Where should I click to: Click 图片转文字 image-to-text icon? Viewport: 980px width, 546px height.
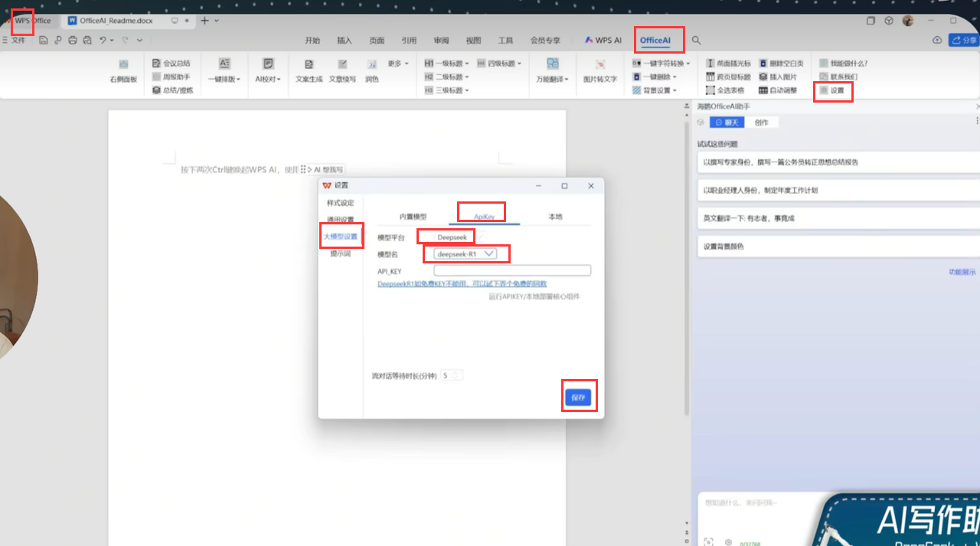(600, 71)
